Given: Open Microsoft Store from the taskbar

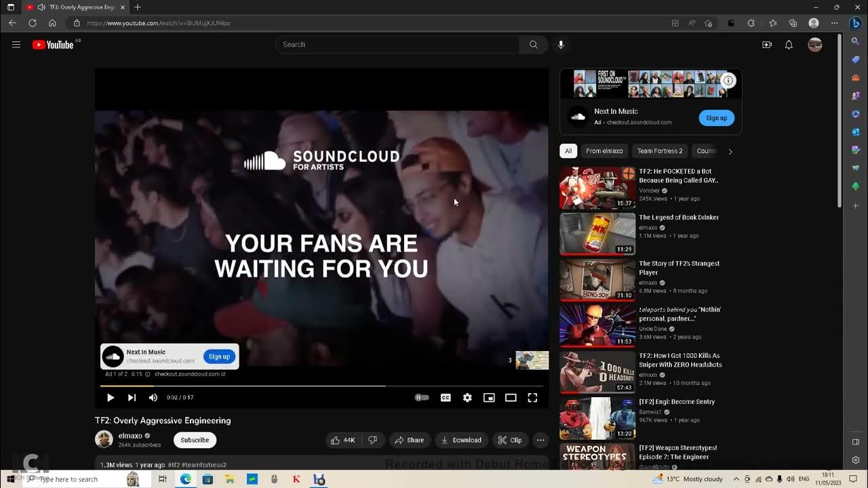Looking at the screenshot, I should [x=208, y=479].
